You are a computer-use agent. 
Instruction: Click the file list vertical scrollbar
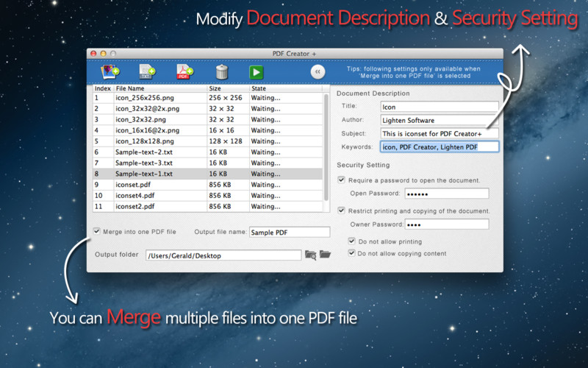pos(326,147)
